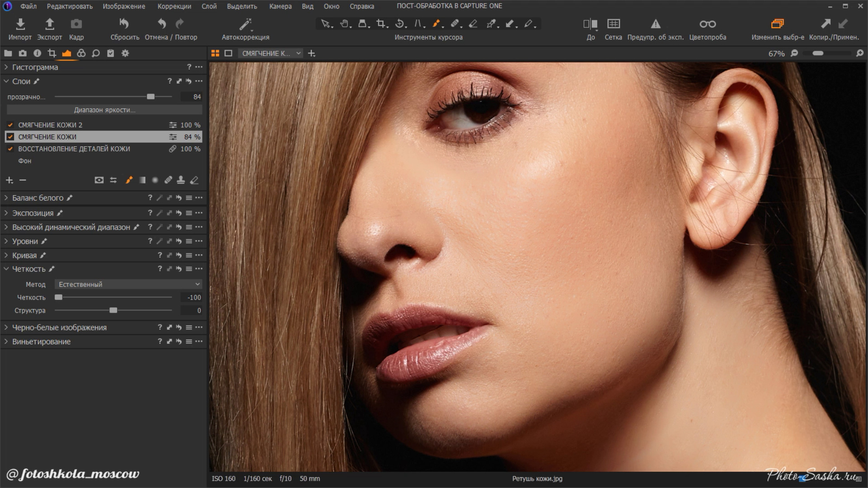Select the Eraser cursor tool

(474, 23)
